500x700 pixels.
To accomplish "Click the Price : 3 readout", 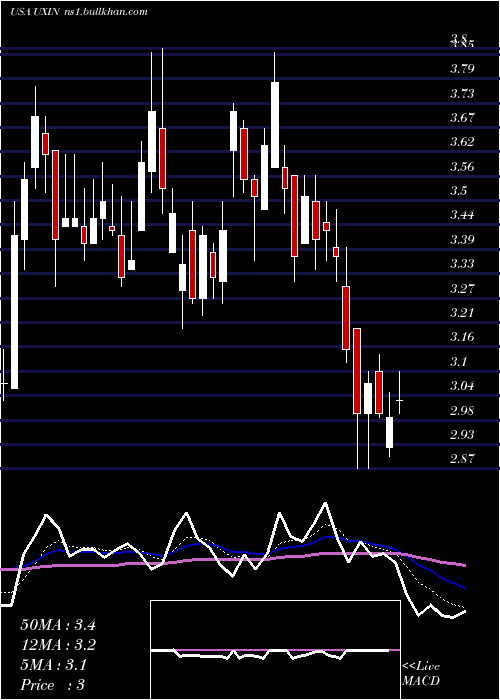I will point(53,685).
